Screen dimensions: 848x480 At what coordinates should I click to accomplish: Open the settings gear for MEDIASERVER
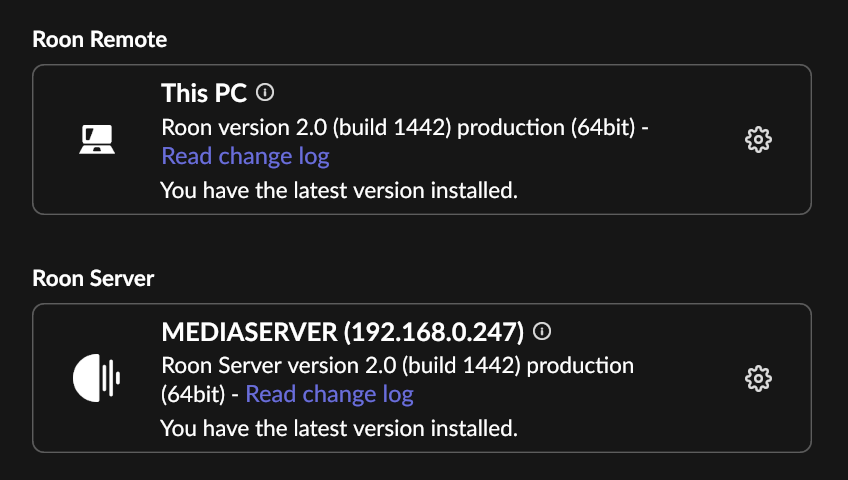tap(758, 378)
